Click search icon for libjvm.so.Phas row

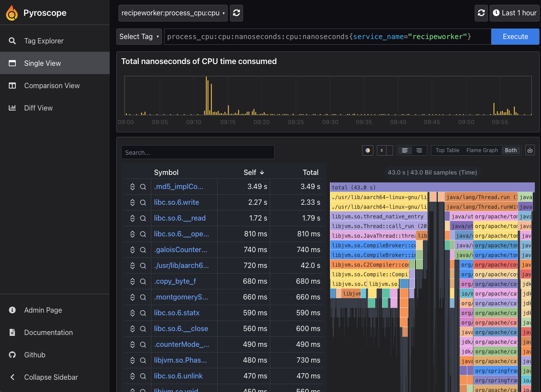pyautogui.click(x=143, y=360)
